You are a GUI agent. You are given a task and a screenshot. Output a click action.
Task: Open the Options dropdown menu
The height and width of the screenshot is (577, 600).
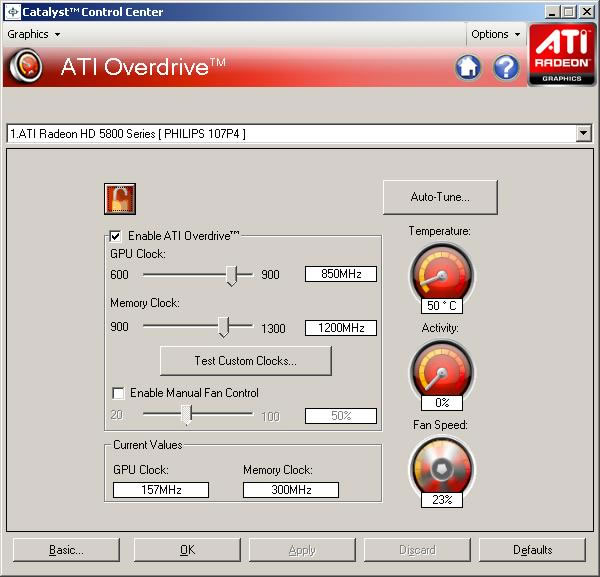pos(496,34)
